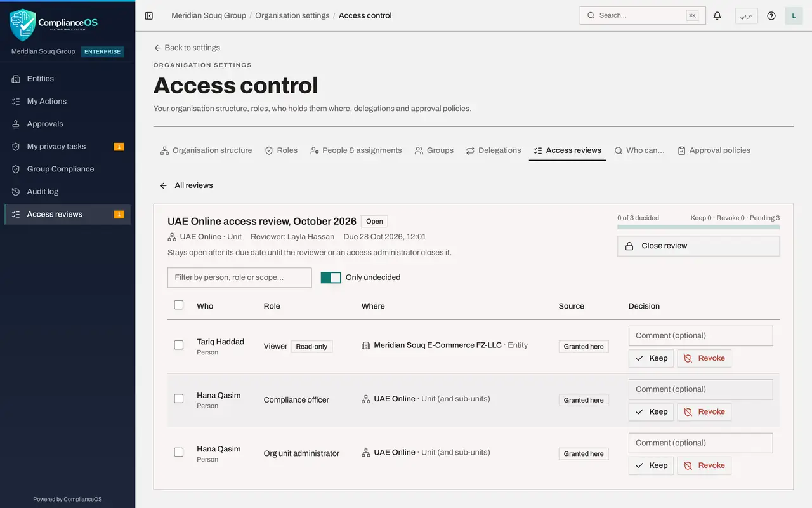Image resolution: width=812 pixels, height=508 pixels.
Task: Click the top Search box
Action: (x=643, y=15)
